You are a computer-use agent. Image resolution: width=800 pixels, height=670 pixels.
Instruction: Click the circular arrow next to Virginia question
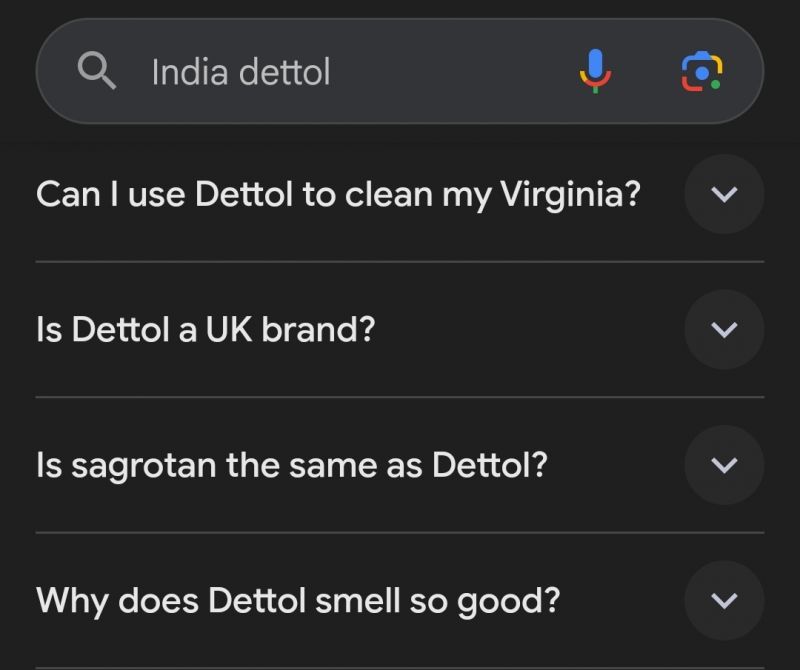[x=724, y=194]
